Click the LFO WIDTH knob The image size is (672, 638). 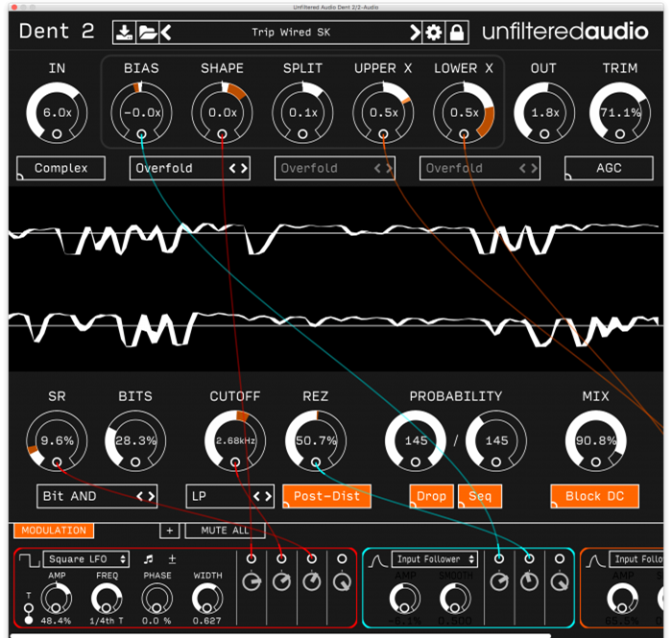point(207,599)
